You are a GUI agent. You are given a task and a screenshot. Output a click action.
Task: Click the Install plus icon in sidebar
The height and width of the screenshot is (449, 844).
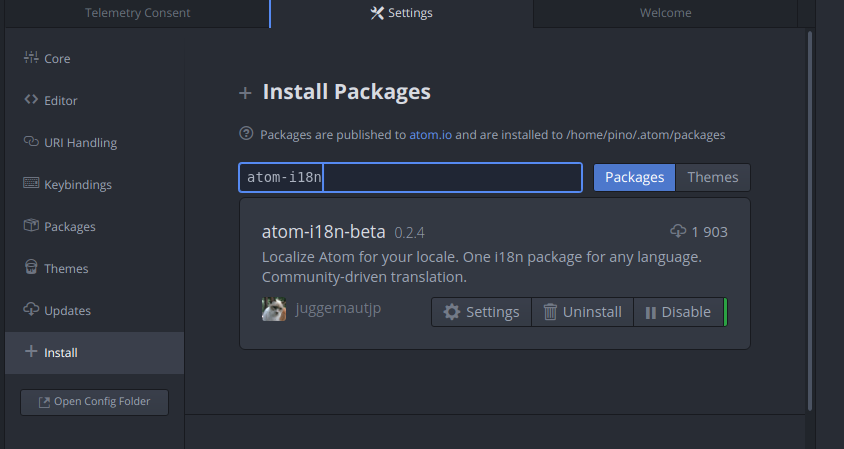31,352
